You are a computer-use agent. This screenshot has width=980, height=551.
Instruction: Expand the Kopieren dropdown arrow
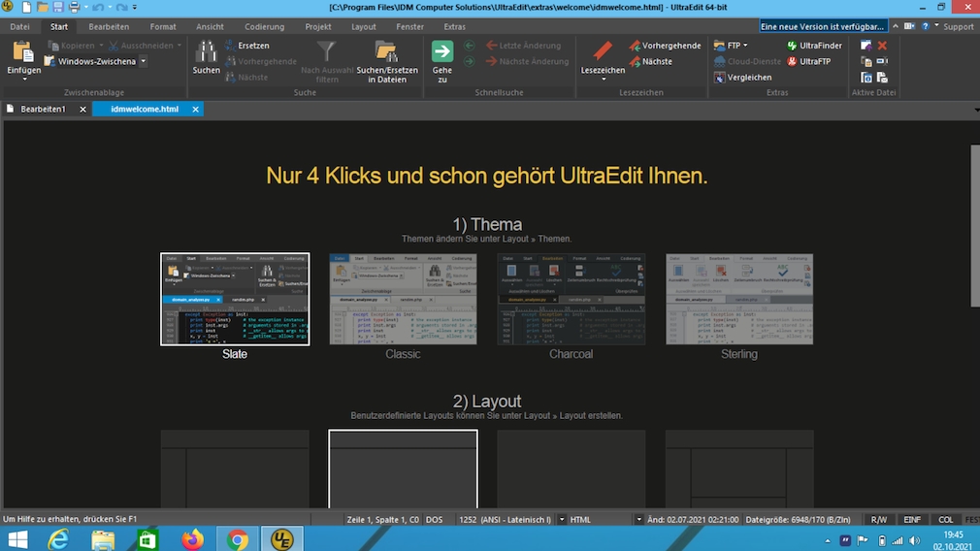coord(101,46)
